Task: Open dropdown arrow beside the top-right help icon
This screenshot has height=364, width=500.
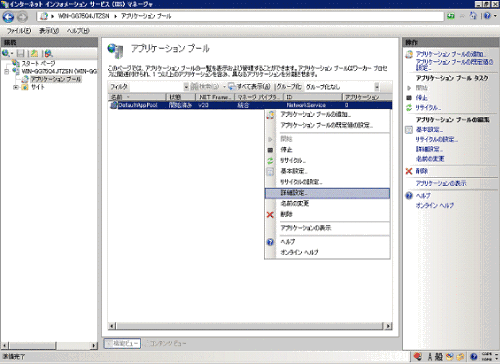Action: [495, 16]
